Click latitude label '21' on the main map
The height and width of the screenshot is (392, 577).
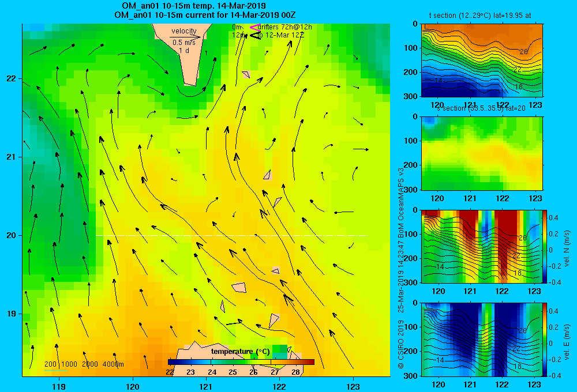coord(12,157)
